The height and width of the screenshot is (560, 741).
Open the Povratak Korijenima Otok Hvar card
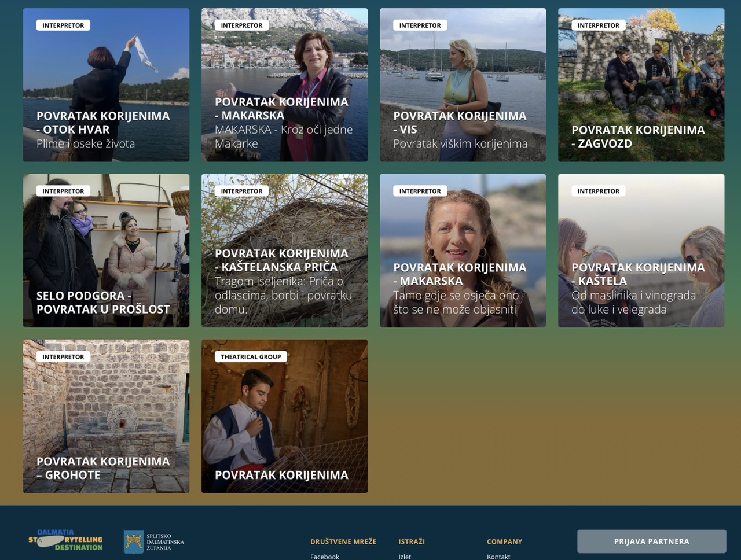pos(106,84)
